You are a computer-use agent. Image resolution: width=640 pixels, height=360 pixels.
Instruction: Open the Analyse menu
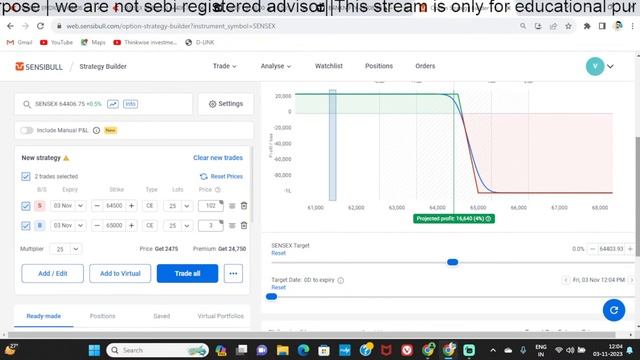[x=276, y=66]
